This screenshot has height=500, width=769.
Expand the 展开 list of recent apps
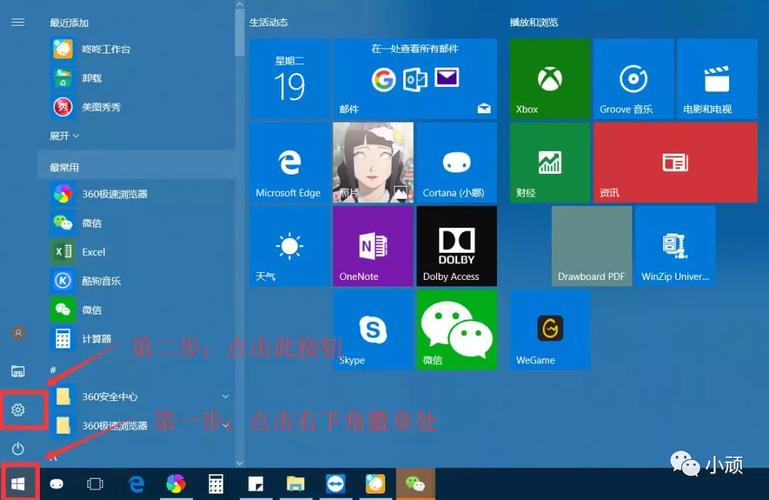[x=65, y=135]
